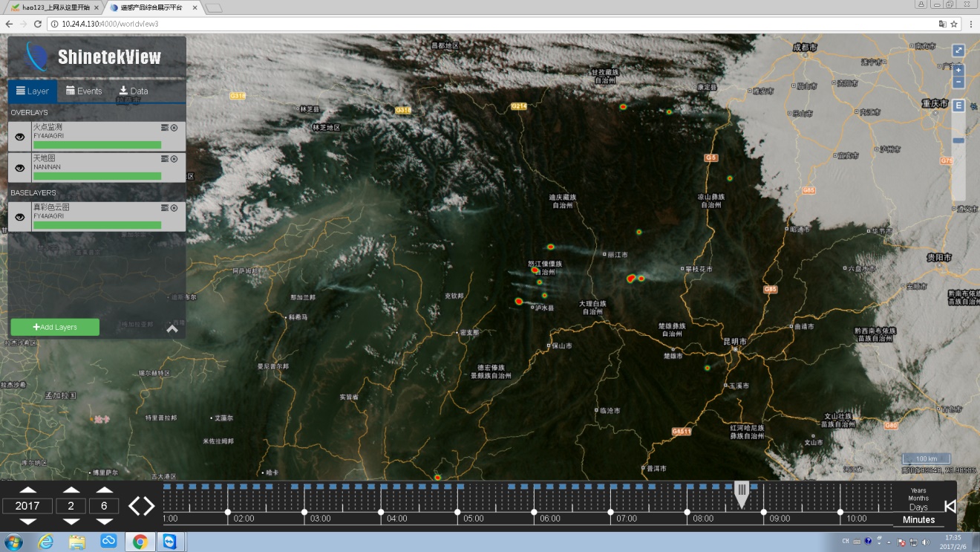Open the Data tab
The image size is (980, 552).
pyautogui.click(x=134, y=91)
